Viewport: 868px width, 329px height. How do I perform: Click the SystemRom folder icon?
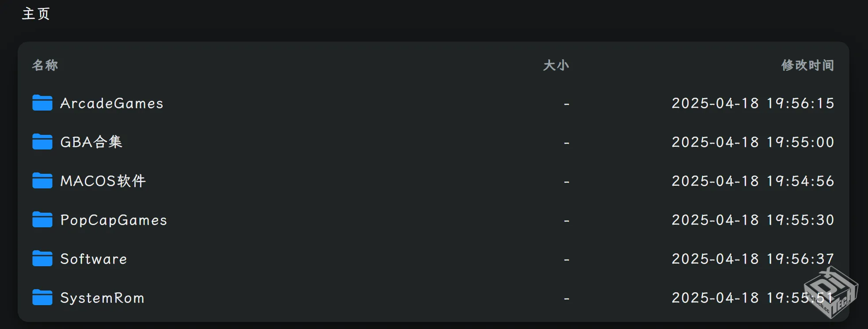(42, 298)
